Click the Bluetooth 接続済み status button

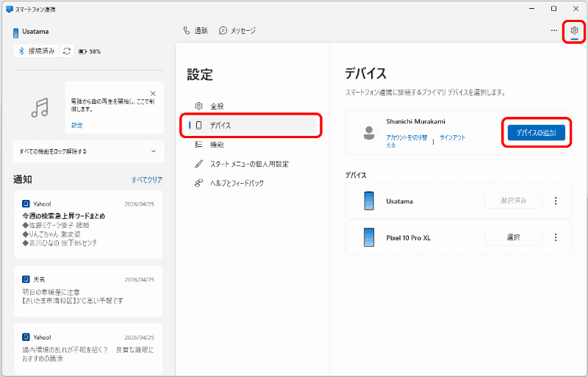37,51
